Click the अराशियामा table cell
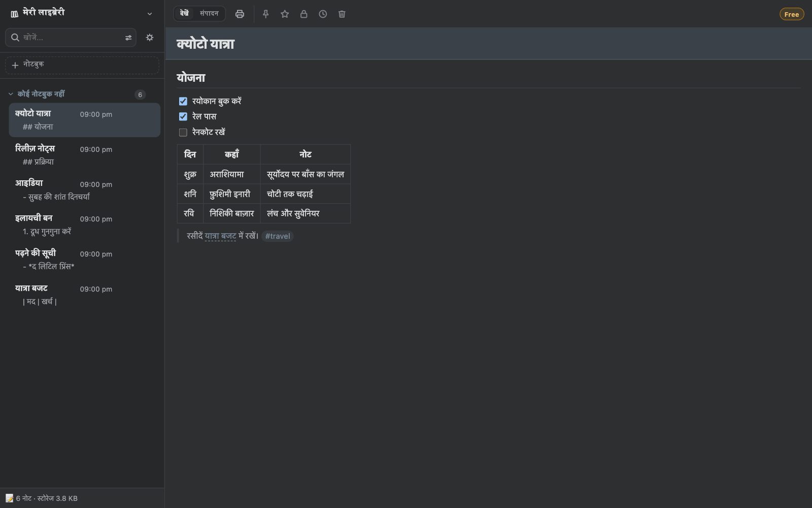The width and height of the screenshot is (812, 508). coord(232,174)
